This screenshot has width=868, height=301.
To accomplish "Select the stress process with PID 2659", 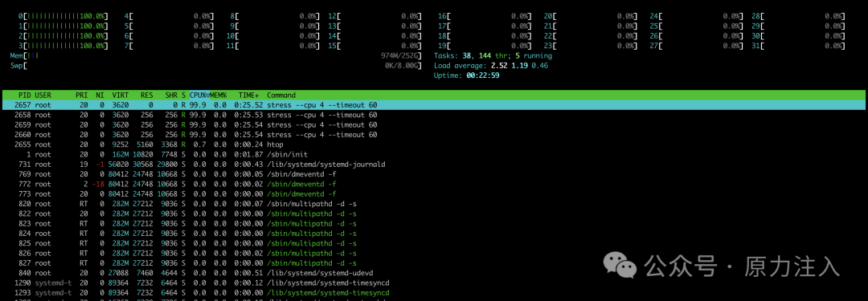I will coord(433,125).
